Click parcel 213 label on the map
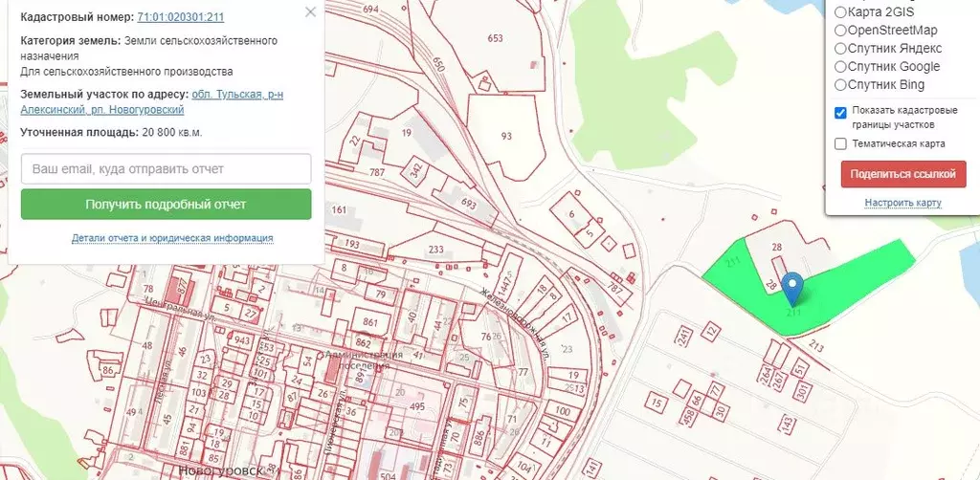The height and width of the screenshot is (480, 980). point(816,344)
